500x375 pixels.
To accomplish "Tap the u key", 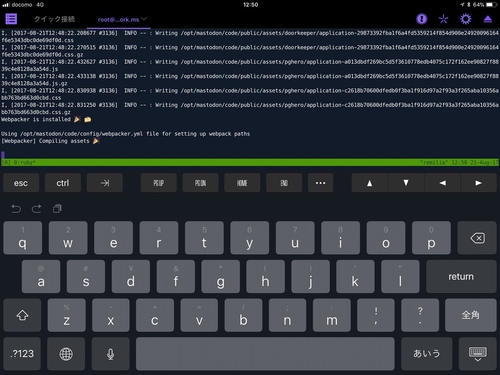I will pos(295,238).
